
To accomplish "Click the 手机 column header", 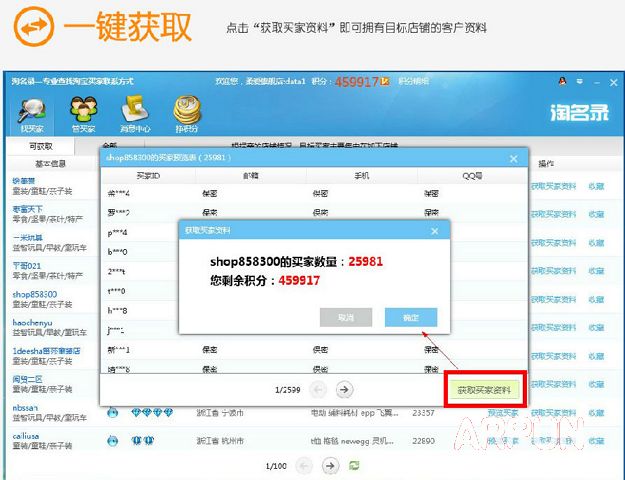I will (x=362, y=175).
